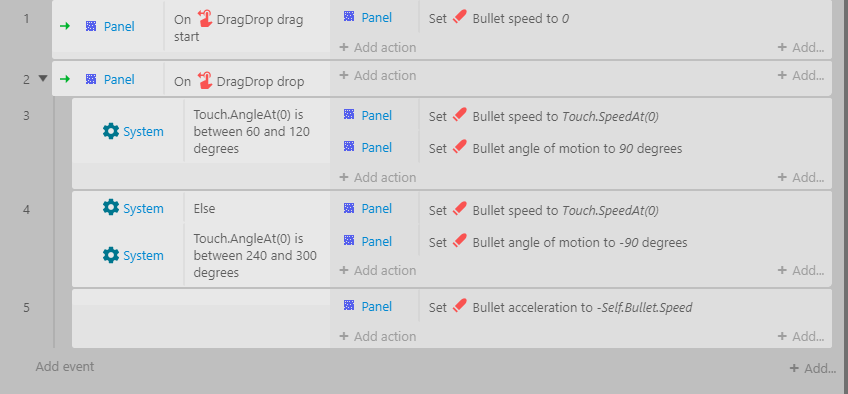Click the Bullet icon in 'speed to 0' action
The image size is (848, 394).
point(459,18)
